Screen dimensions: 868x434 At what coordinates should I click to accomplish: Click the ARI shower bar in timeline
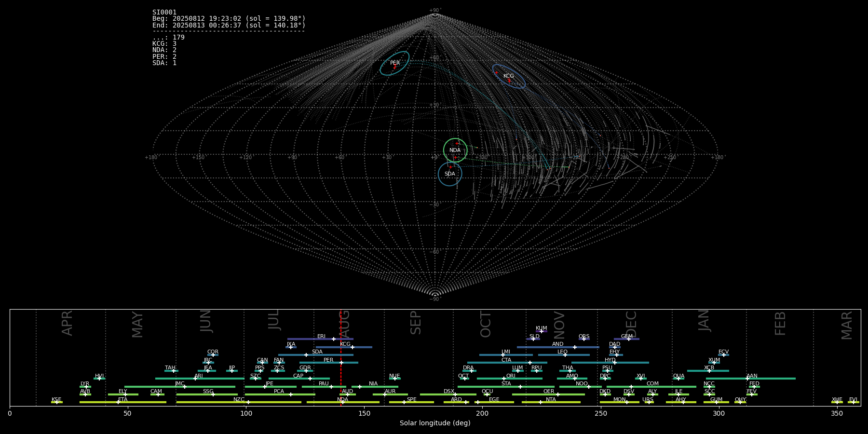tap(200, 379)
